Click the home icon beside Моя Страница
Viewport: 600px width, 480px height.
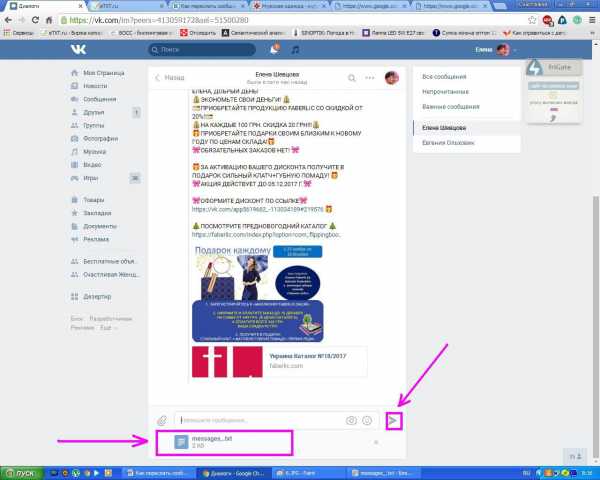point(75,73)
